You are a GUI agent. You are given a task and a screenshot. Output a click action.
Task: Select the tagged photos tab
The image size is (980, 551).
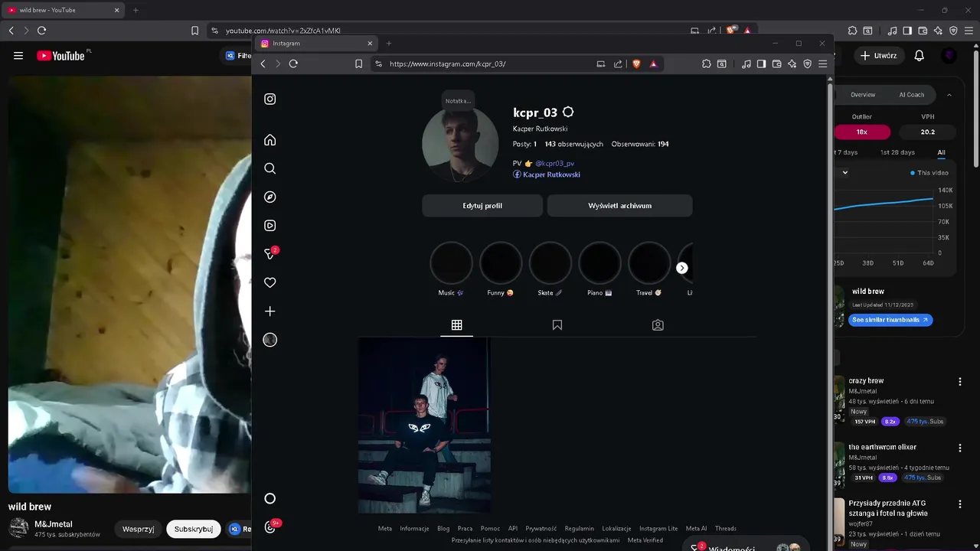tap(658, 325)
